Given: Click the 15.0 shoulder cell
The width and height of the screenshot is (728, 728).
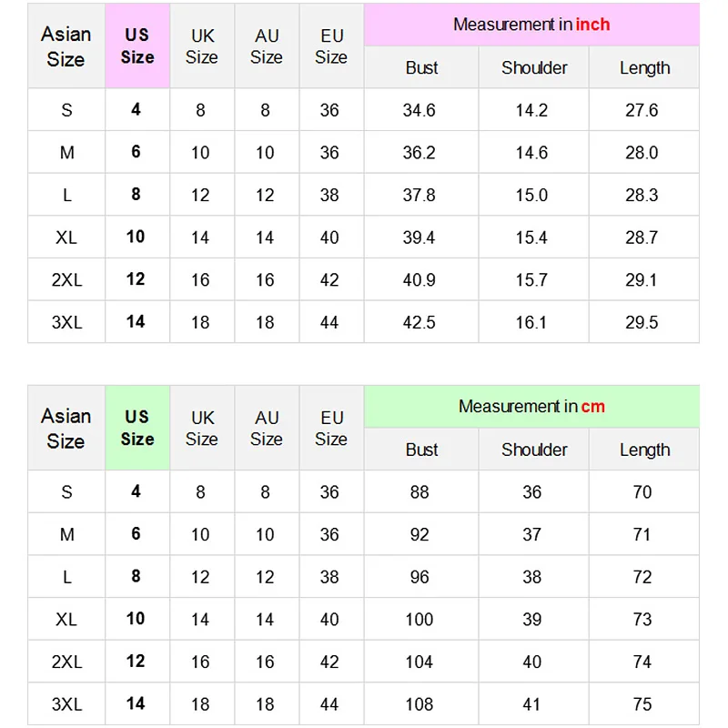Looking at the screenshot, I should point(531,196).
